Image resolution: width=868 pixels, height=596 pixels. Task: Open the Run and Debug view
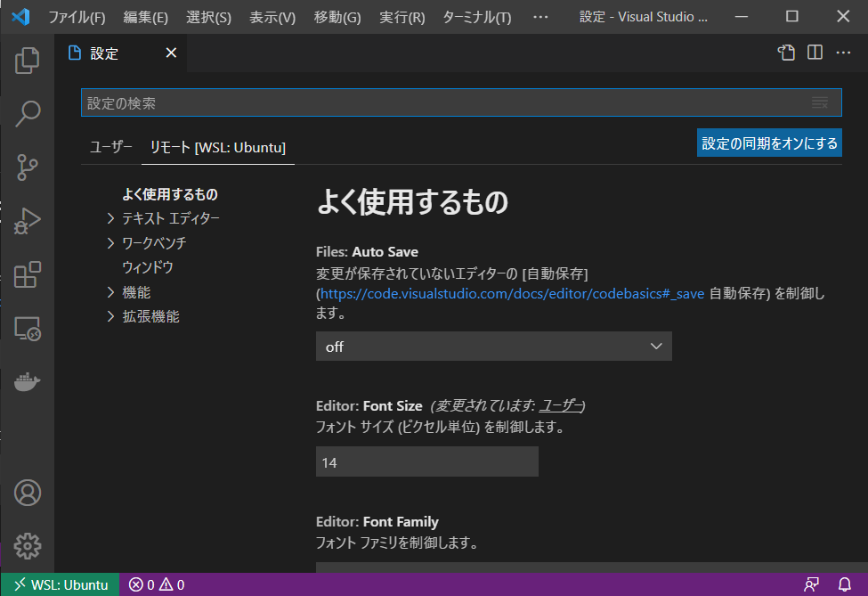(27, 221)
